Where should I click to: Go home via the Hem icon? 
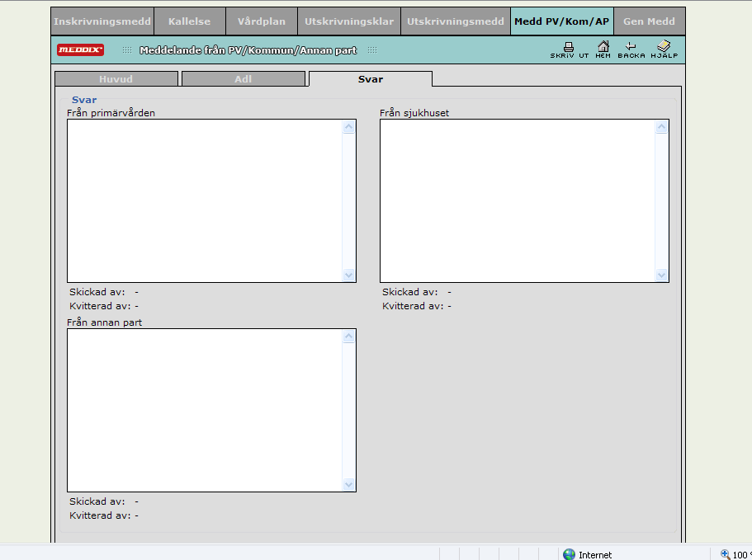click(603, 49)
